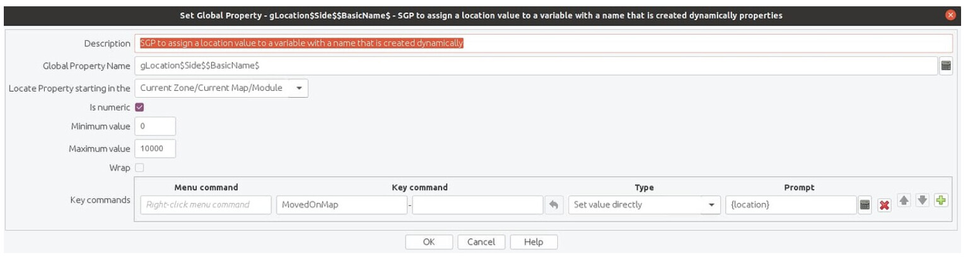This screenshot has height=265, width=980.
Task: Open expression builder for Global Property Name
Action: pos(945,66)
